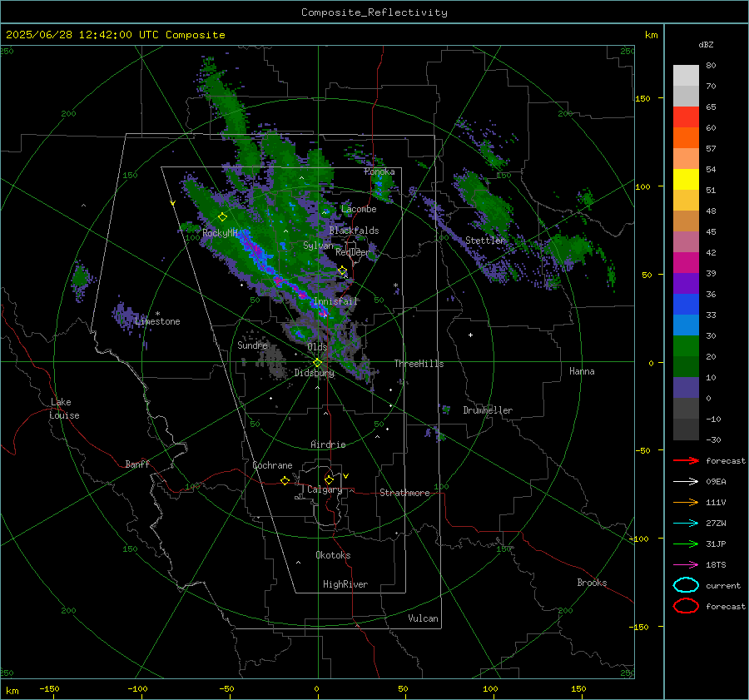Click the Composite_Reflectivity title
The height and width of the screenshot is (700, 749).
[374, 12]
